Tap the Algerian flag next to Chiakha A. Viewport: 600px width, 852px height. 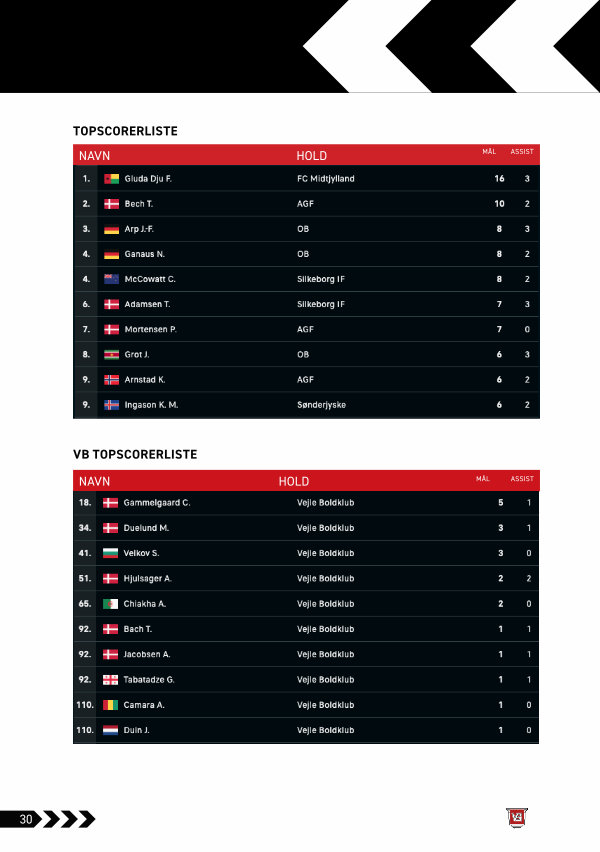(x=111, y=604)
